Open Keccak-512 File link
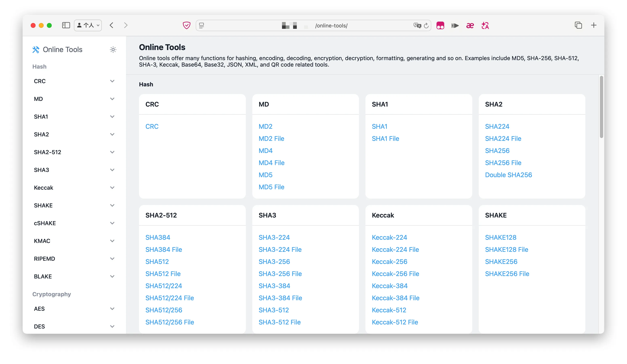 (395, 322)
